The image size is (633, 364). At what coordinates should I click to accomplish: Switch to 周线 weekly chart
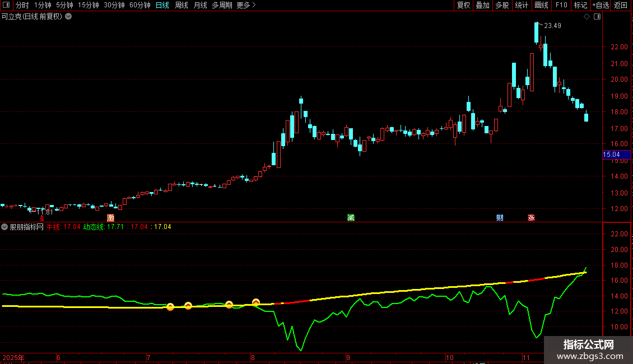(181, 5)
